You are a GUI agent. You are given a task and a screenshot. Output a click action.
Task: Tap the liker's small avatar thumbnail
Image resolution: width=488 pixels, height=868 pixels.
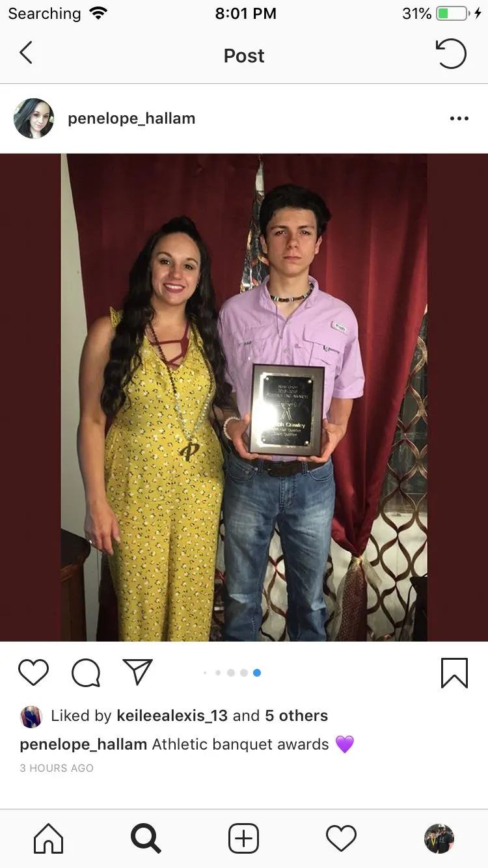[x=31, y=716]
